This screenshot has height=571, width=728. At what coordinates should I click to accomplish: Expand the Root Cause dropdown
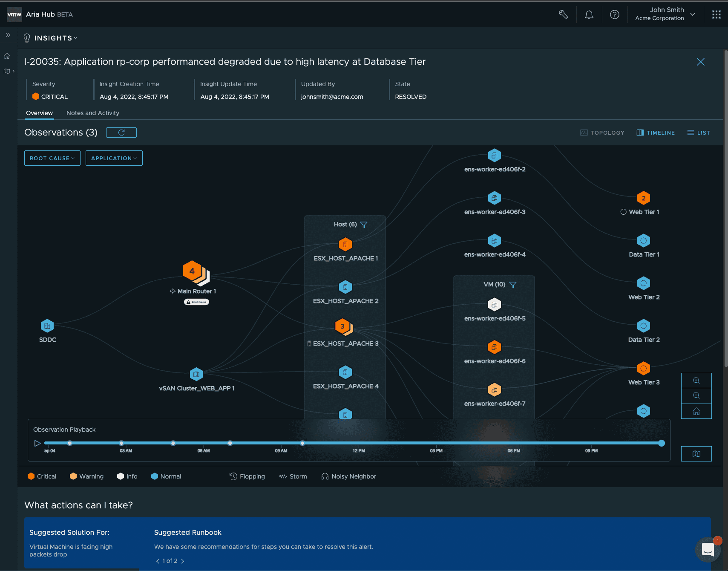pyautogui.click(x=52, y=158)
